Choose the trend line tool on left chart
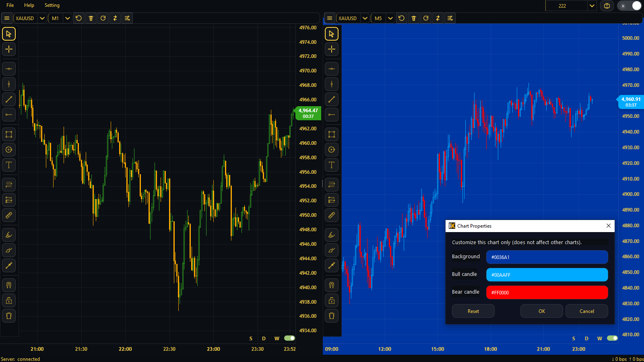The height and width of the screenshot is (362, 644). click(x=9, y=99)
